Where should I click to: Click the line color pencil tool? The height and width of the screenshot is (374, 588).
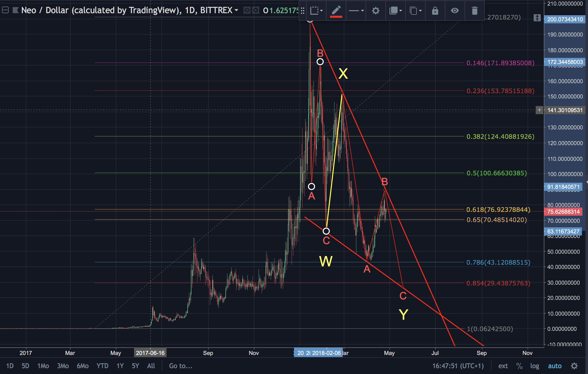pyautogui.click(x=336, y=11)
